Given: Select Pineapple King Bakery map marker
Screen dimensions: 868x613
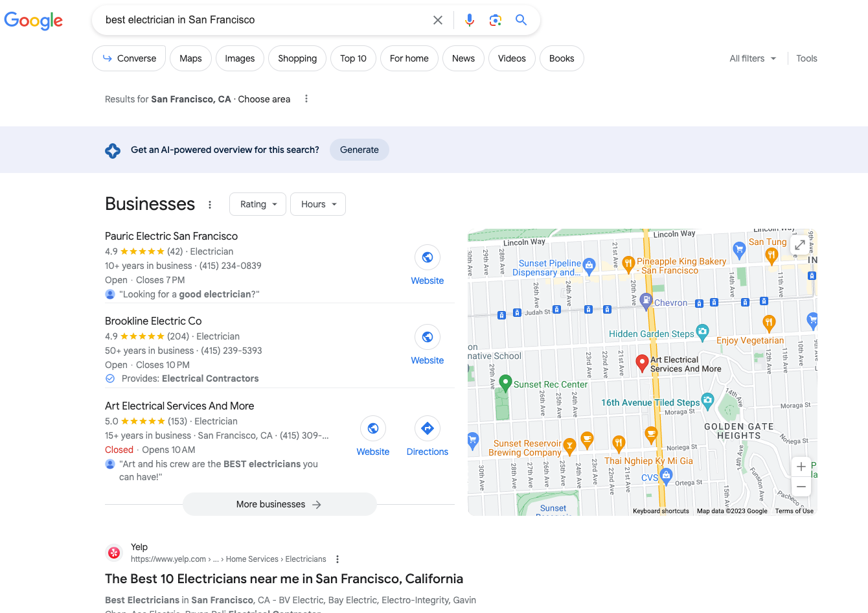Looking at the screenshot, I should click(x=628, y=263).
